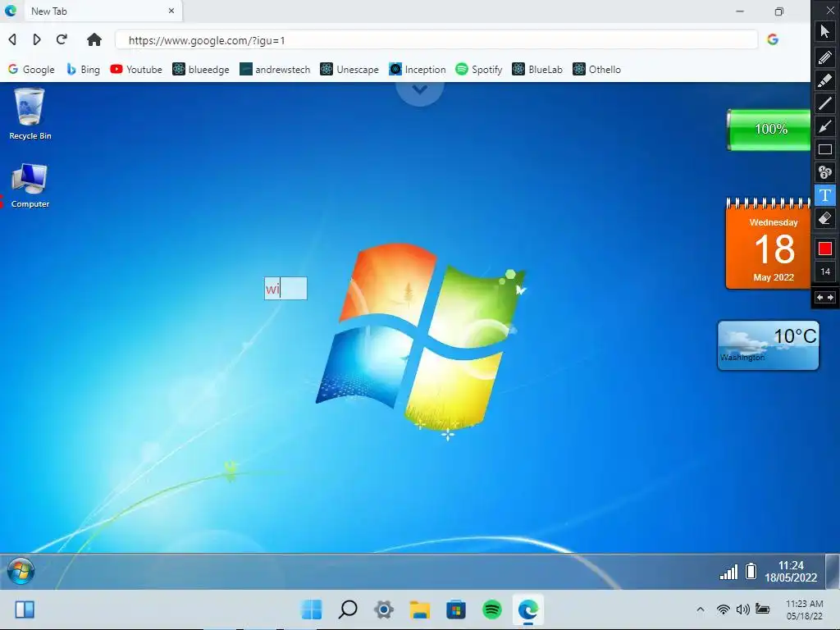Click the URL address bar

click(x=436, y=40)
